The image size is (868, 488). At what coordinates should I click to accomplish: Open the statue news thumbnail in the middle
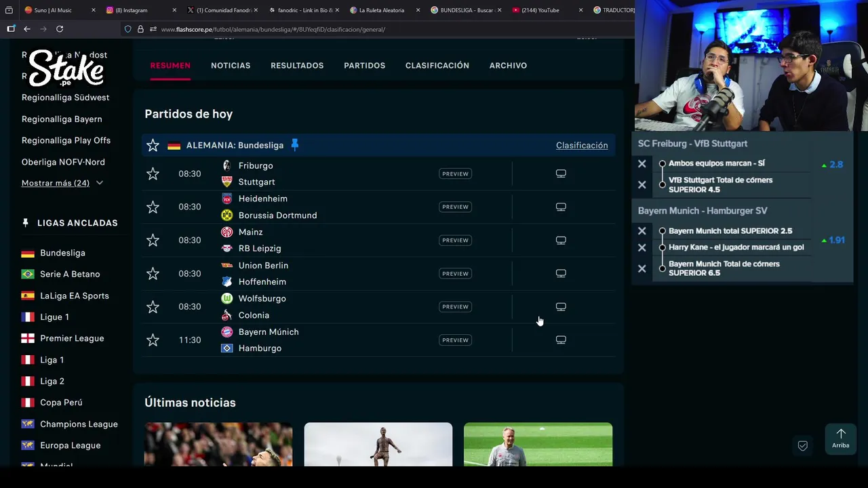(x=378, y=445)
